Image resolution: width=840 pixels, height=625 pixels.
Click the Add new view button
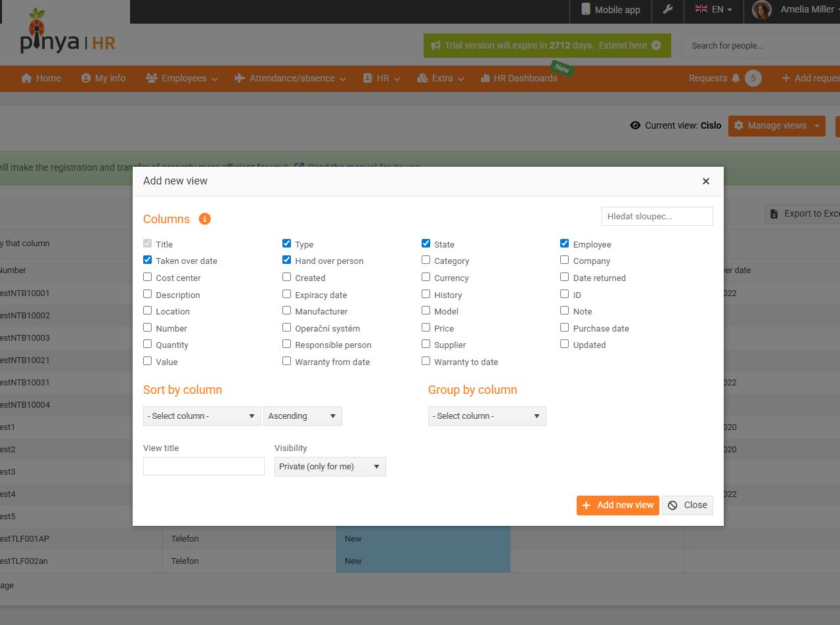pos(618,505)
